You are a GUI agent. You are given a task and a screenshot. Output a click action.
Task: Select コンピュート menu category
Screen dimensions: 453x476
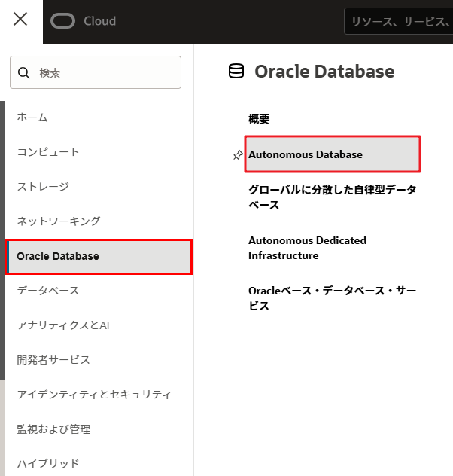48,152
